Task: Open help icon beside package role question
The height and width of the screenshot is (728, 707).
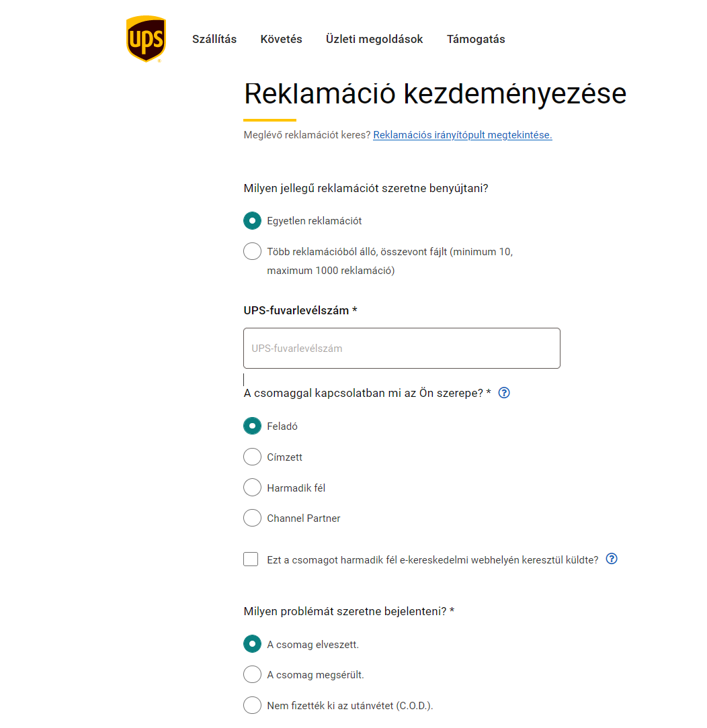Action: tap(504, 393)
